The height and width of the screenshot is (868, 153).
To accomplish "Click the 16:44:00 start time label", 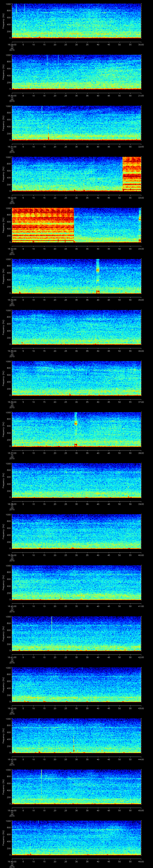I will pos(12,810).
